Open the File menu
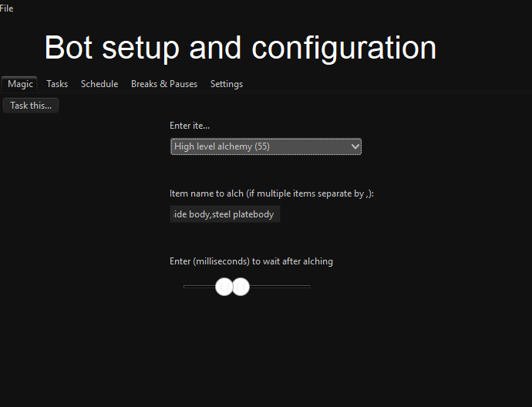532x407 pixels. (6, 8)
